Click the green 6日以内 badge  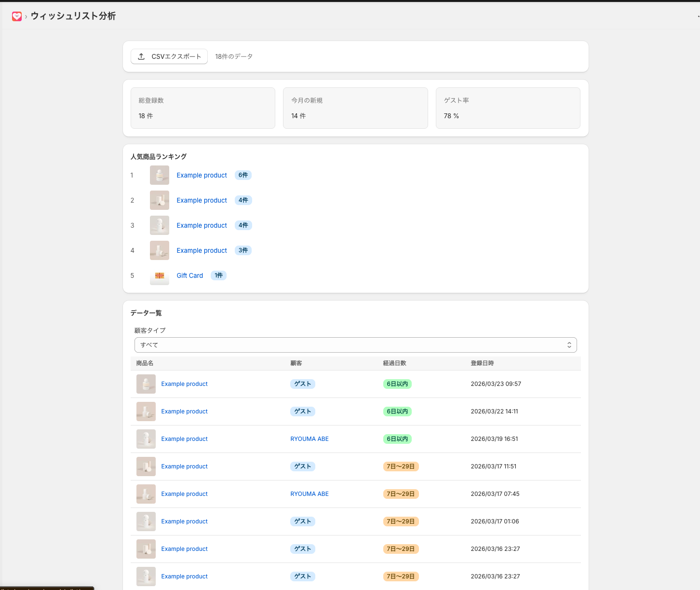pos(397,384)
